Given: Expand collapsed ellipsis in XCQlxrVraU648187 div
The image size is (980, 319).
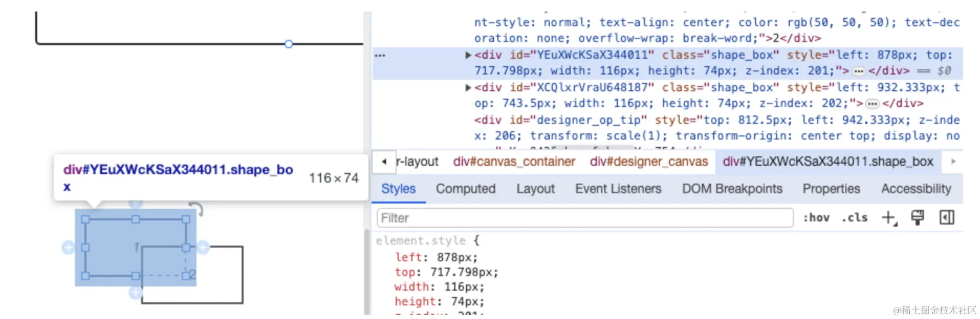Looking at the screenshot, I should (x=872, y=103).
